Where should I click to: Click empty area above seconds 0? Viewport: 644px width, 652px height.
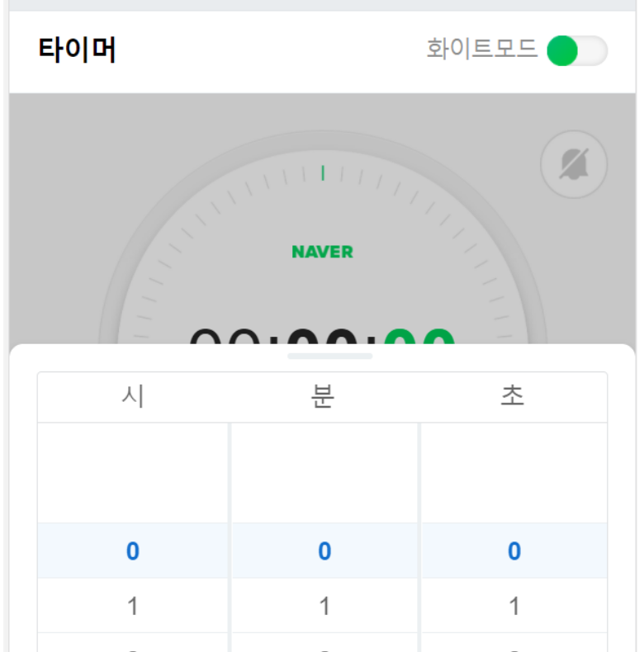point(514,473)
